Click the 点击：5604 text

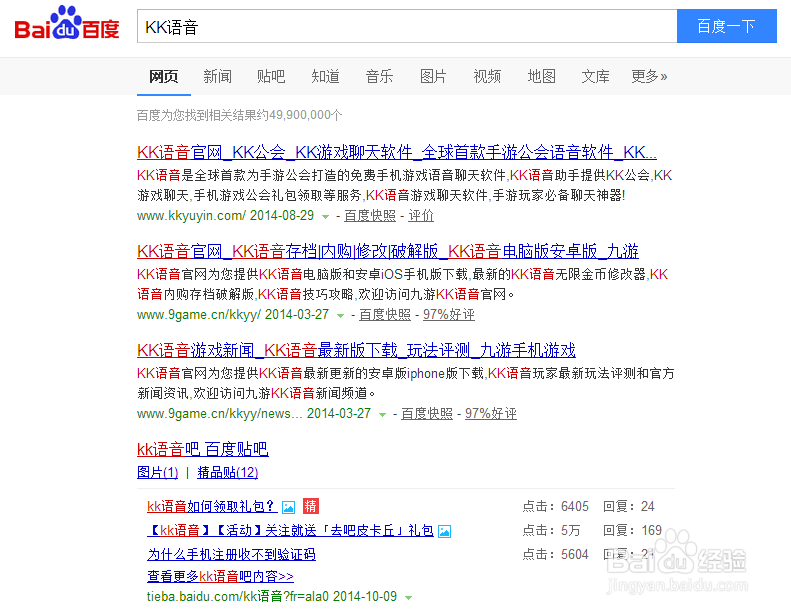click(555, 554)
